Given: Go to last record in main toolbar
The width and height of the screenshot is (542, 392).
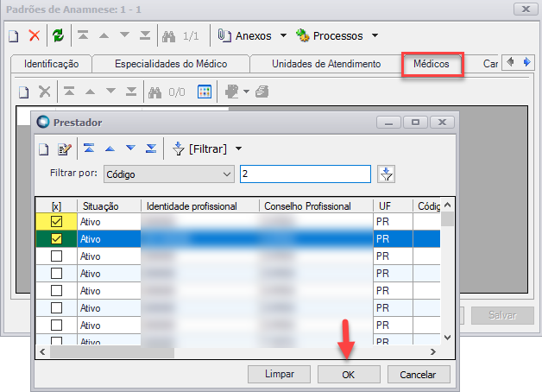Looking at the screenshot, I should [145, 35].
